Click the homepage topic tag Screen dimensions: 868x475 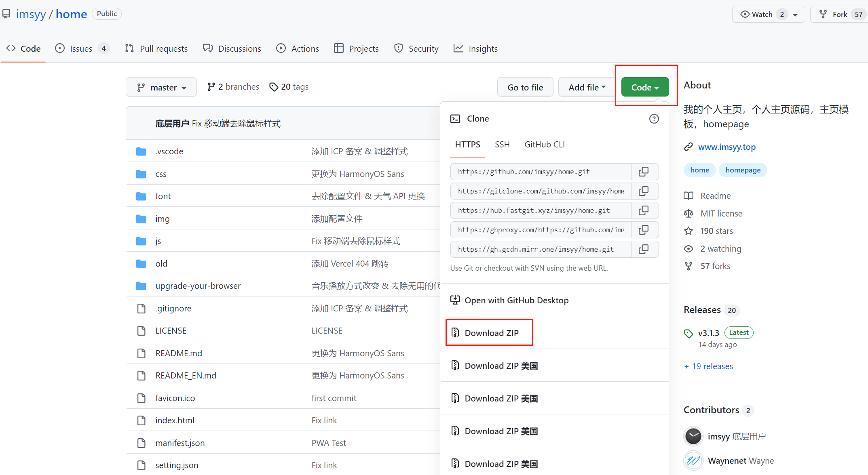[743, 170]
